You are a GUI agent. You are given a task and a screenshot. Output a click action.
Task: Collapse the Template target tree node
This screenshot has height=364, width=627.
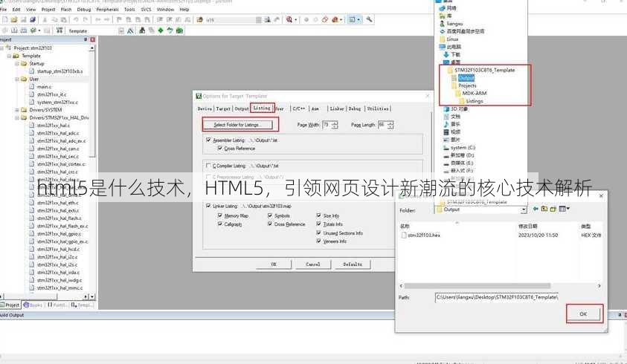[x=9, y=56]
